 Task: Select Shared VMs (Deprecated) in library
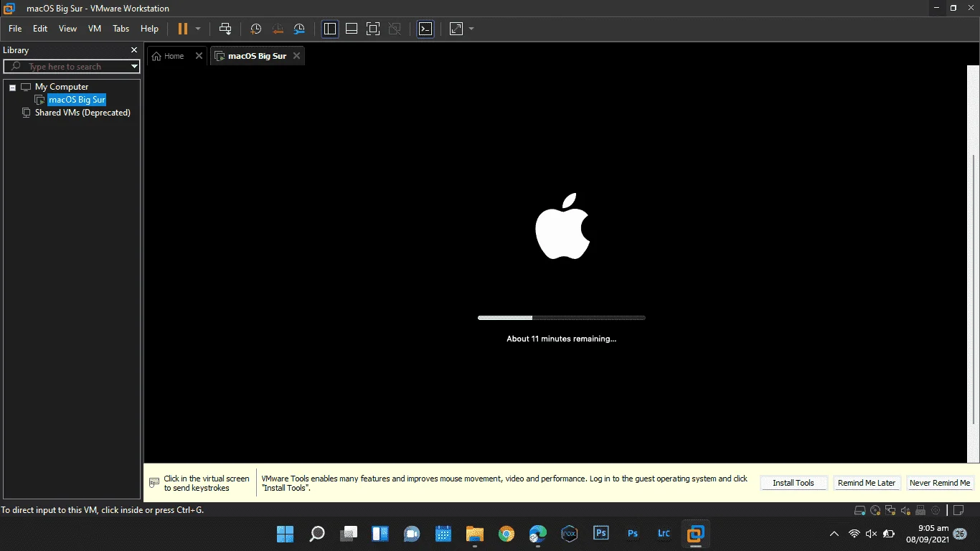coord(83,113)
